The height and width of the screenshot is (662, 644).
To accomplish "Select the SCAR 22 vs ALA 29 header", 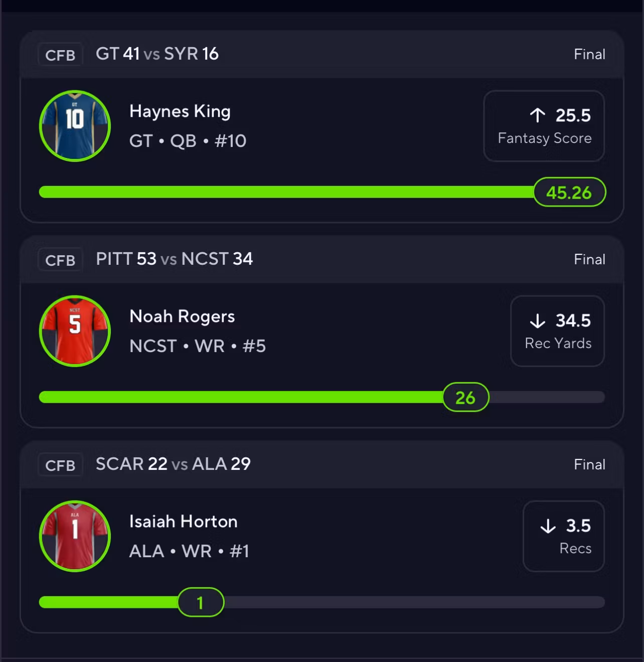I will click(173, 464).
